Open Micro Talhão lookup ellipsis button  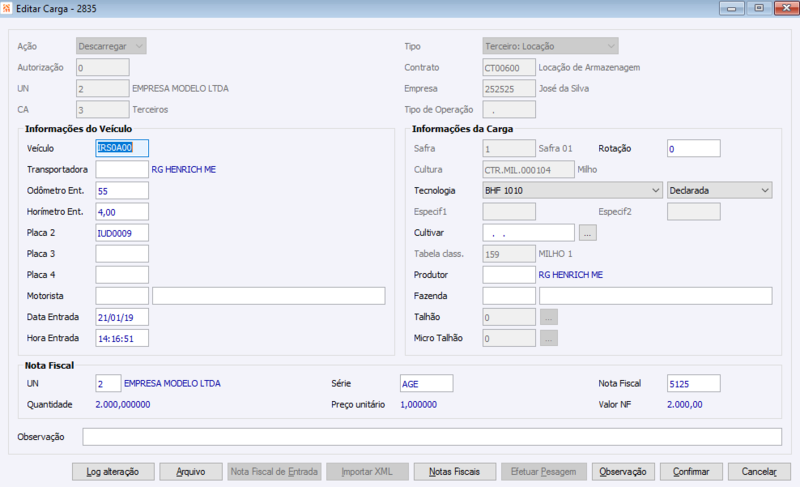click(548, 338)
